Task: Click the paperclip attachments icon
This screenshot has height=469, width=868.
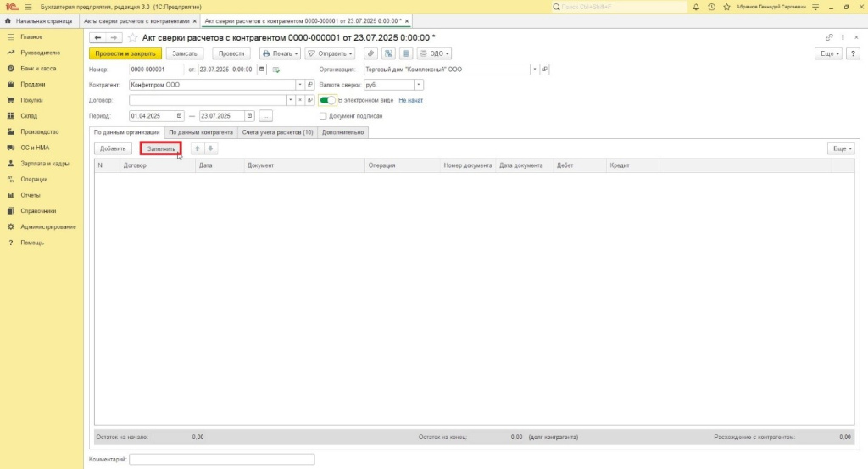Action: [x=370, y=53]
